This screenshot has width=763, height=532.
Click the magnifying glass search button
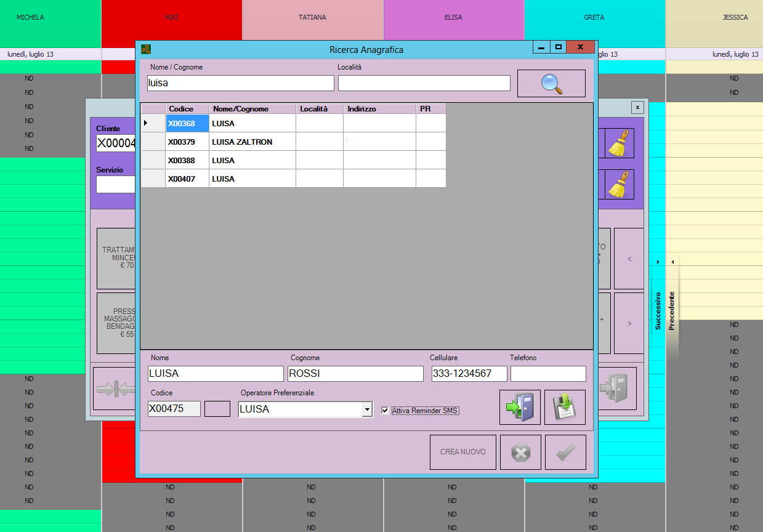(x=551, y=83)
